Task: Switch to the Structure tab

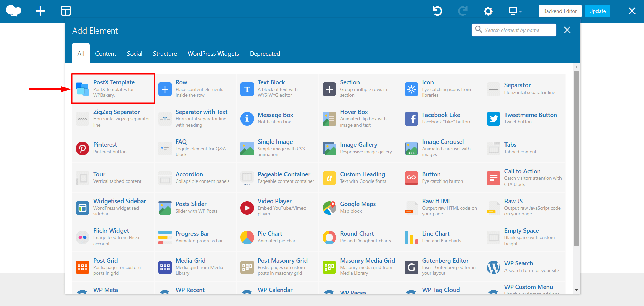Action: pos(165,54)
